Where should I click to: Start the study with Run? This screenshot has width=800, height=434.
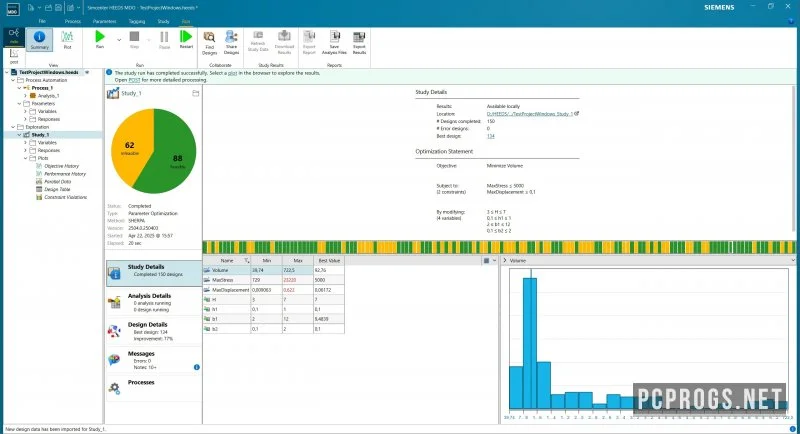100,40
